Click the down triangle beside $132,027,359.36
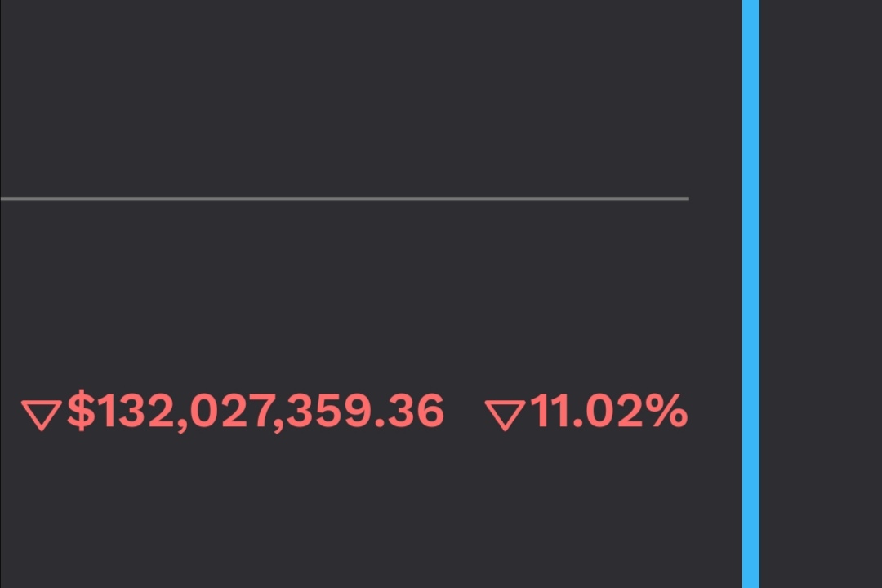The height and width of the screenshot is (588, 882). pyautogui.click(x=40, y=414)
